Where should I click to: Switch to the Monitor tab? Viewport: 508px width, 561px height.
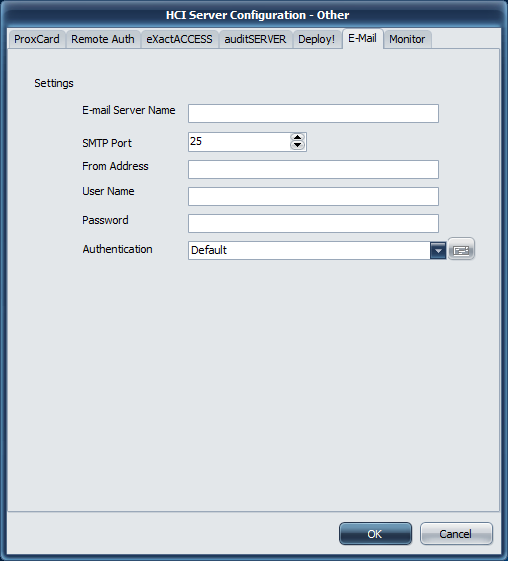407,39
